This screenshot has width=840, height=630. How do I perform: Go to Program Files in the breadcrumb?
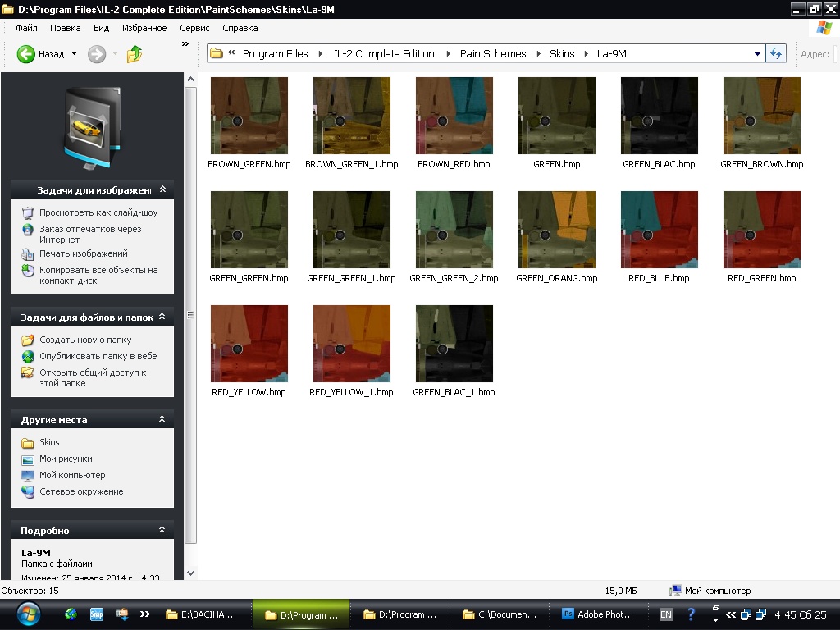point(276,53)
